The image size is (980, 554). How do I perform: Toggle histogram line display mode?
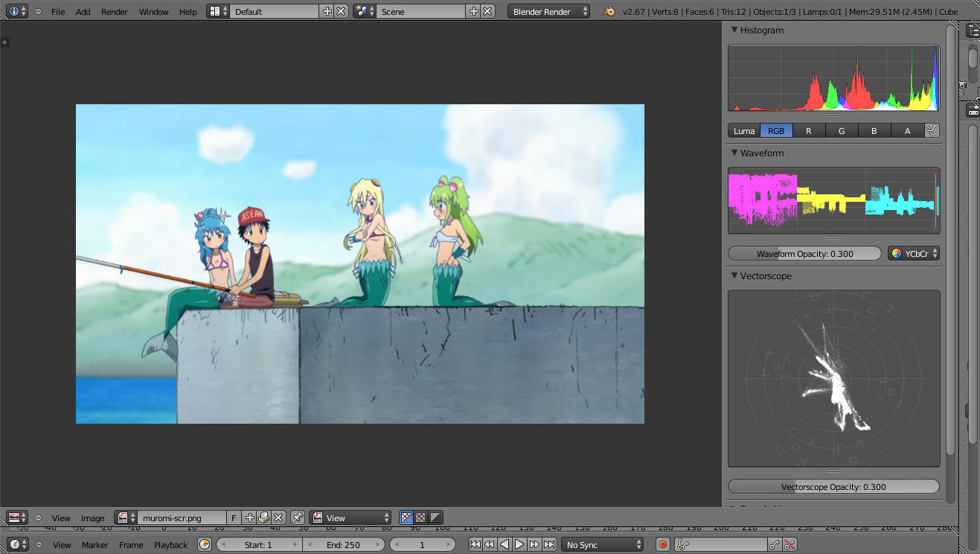[x=932, y=130]
